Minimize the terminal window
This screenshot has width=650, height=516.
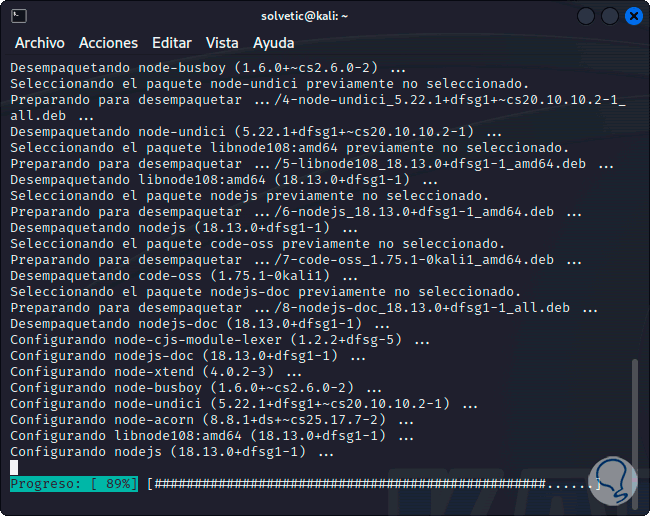[585, 16]
